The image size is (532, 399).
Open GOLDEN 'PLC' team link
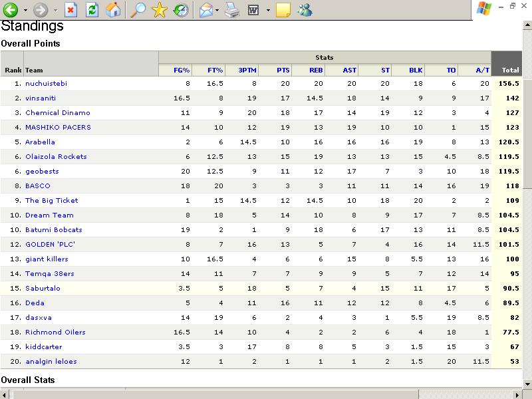pyautogui.click(x=51, y=244)
